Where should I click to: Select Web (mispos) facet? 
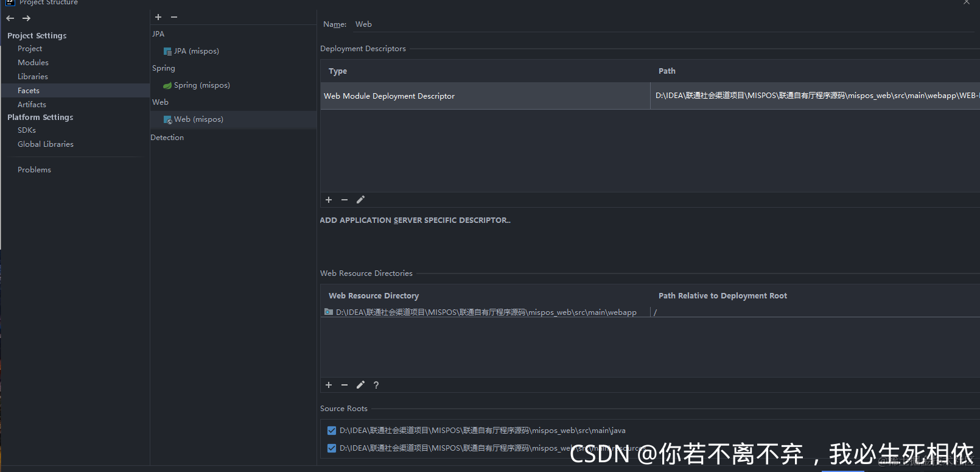[x=234, y=119]
